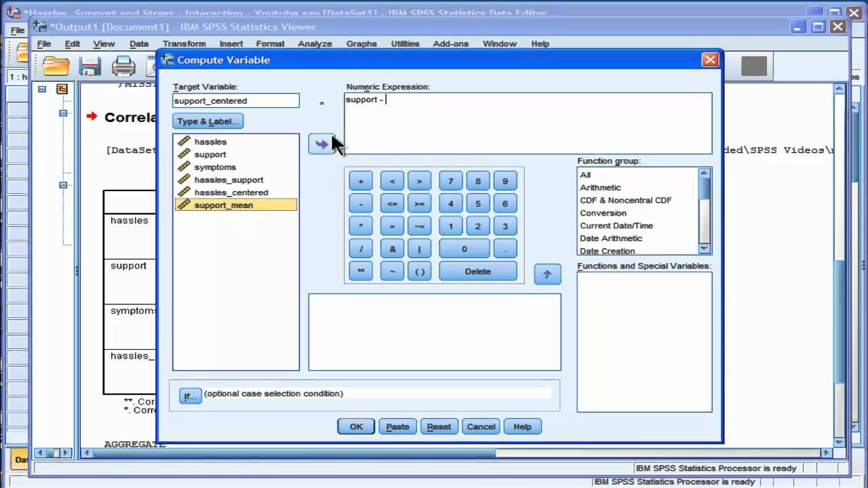Click the single asterisk multiply key
Screen dimensions: 868x488
coord(361,226)
